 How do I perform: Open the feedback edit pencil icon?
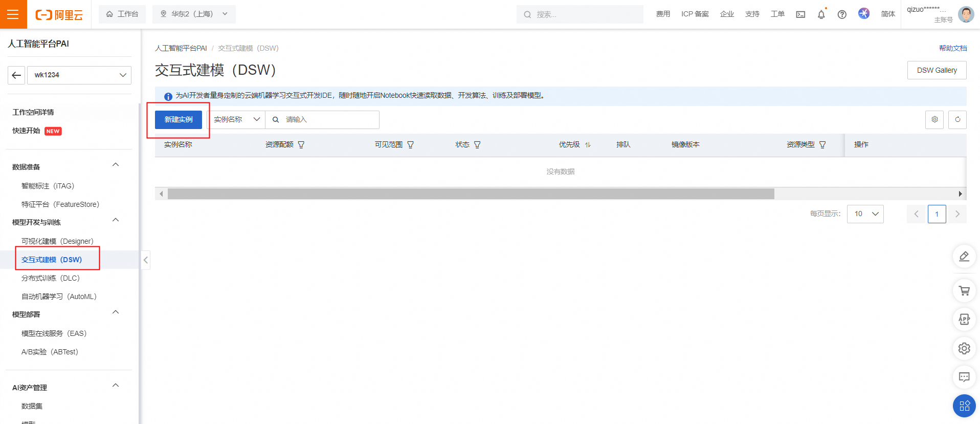tap(964, 256)
